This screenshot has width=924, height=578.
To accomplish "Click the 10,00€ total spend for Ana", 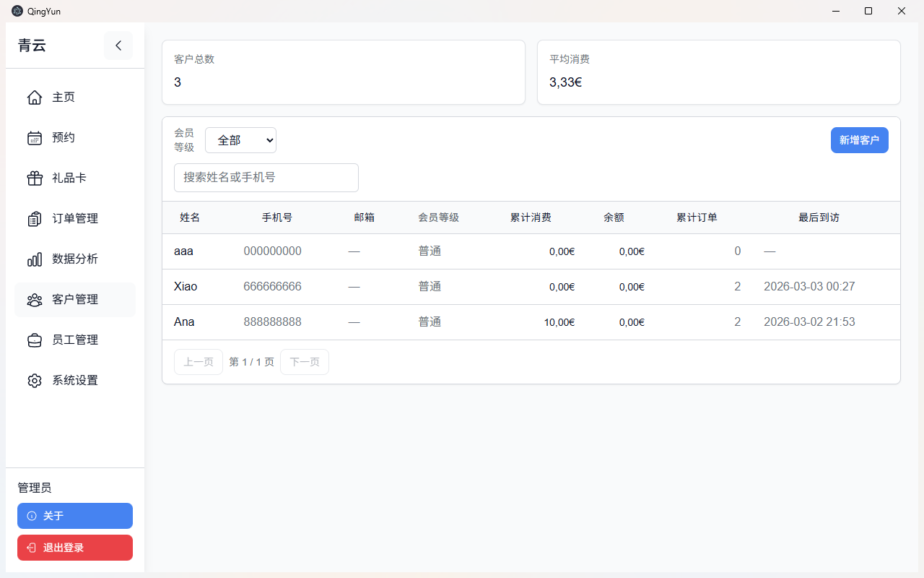I will [x=559, y=322].
